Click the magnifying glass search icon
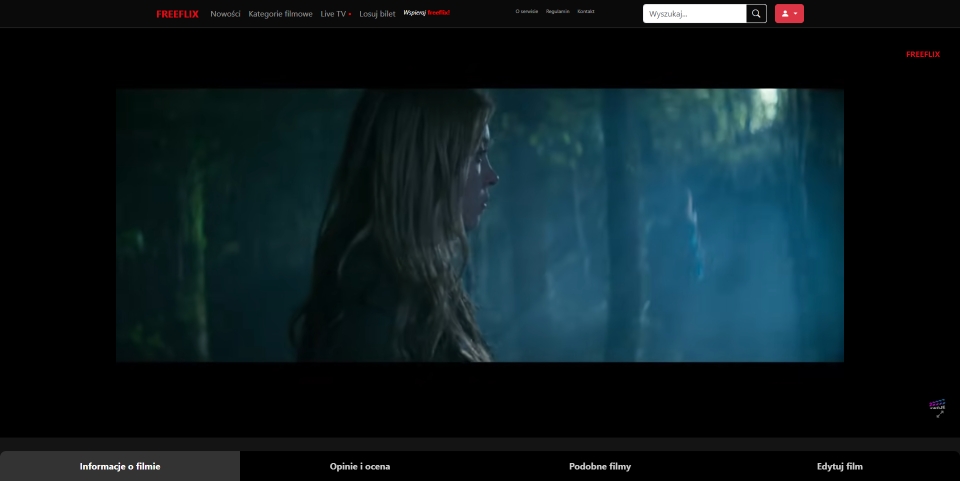The image size is (960, 481). pyautogui.click(x=757, y=14)
